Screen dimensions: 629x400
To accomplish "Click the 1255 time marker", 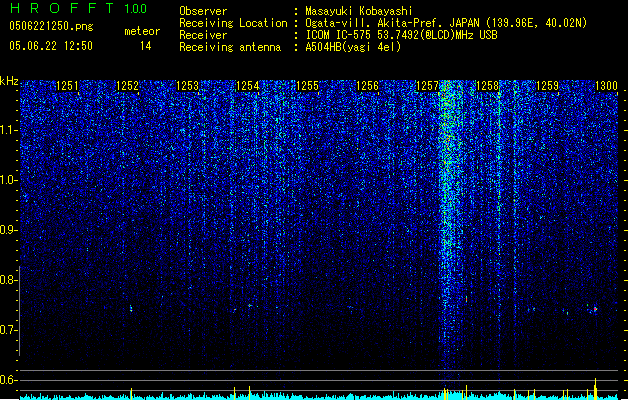I will click(x=307, y=86).
